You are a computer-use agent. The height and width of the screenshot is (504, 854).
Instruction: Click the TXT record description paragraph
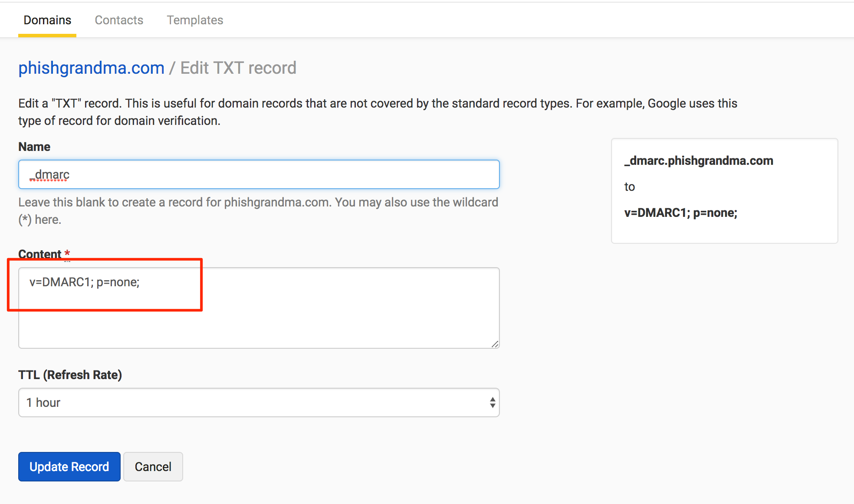[378, 112]
